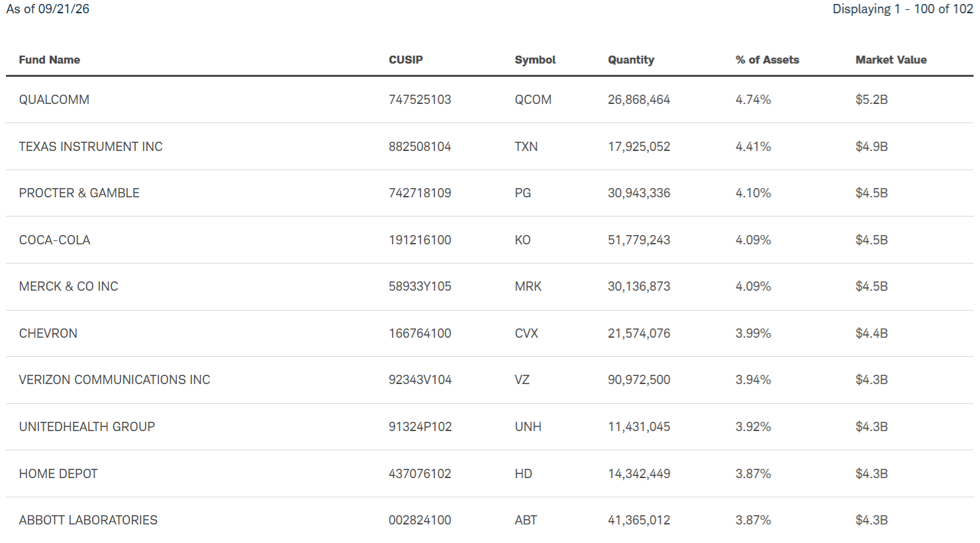Select quantity 17,925,052

639,146
